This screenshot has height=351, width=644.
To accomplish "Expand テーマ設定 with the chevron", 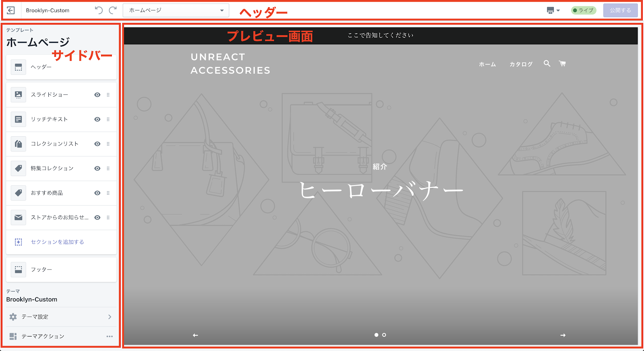I will pyautogui.click(x=109, y=317).
